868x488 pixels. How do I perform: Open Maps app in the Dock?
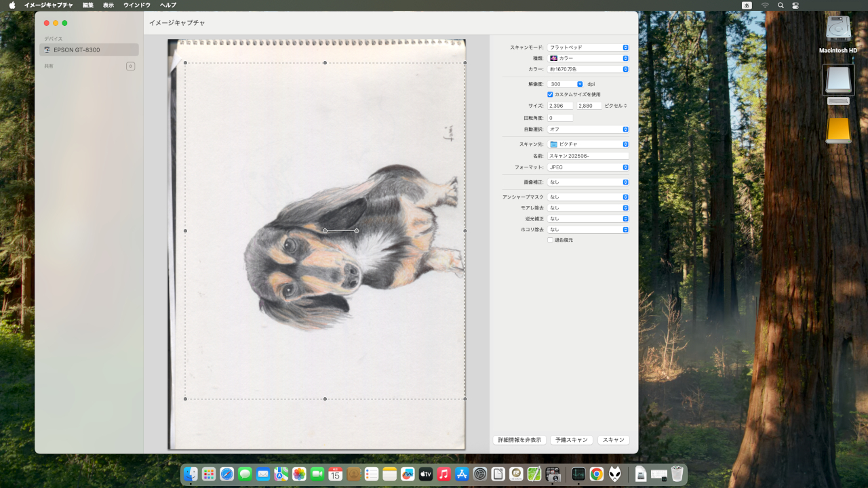pos(281,474)
